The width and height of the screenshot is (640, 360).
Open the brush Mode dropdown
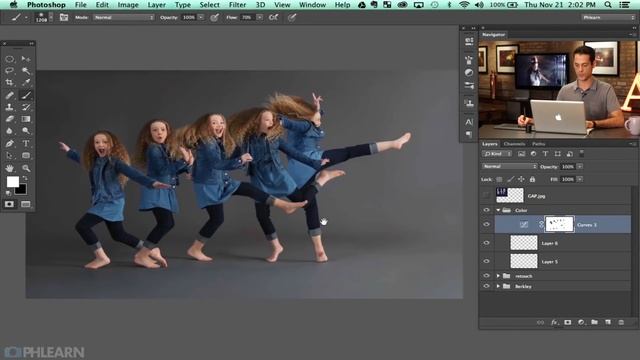pos(123,18)
